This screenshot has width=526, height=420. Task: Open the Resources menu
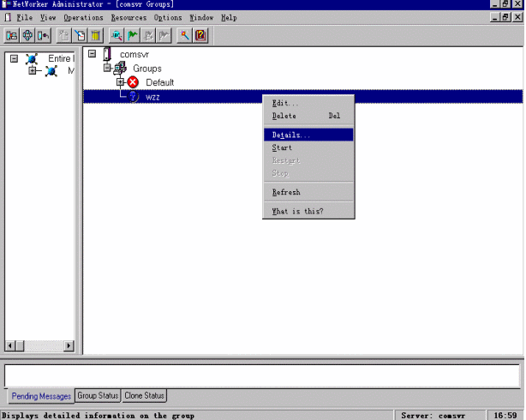pyautogui.click(x=129, y=17)
